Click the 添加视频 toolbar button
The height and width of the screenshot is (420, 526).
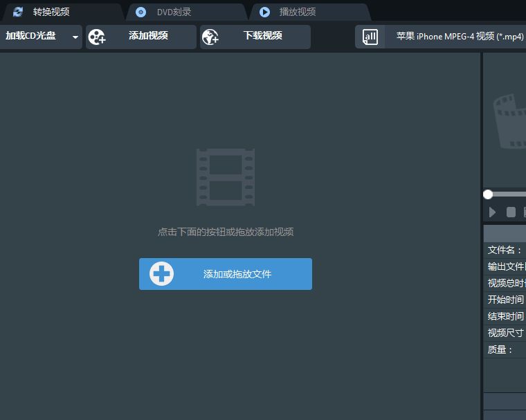click(141, 37)
